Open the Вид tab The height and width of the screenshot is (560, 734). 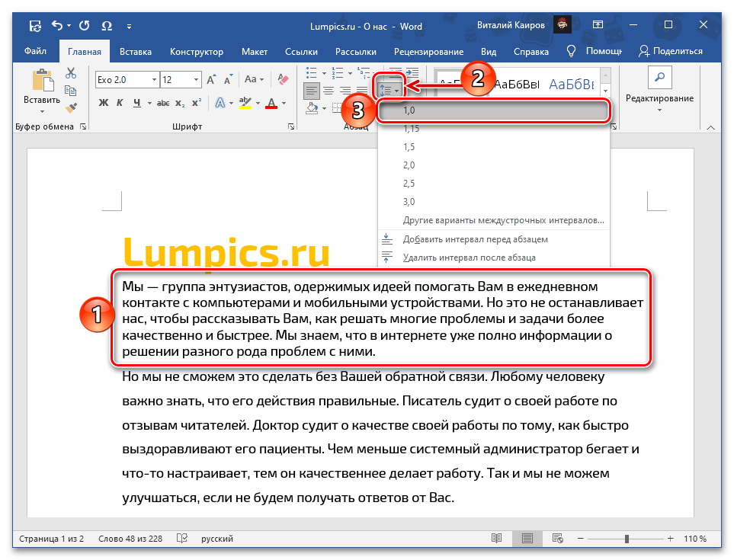489,52
